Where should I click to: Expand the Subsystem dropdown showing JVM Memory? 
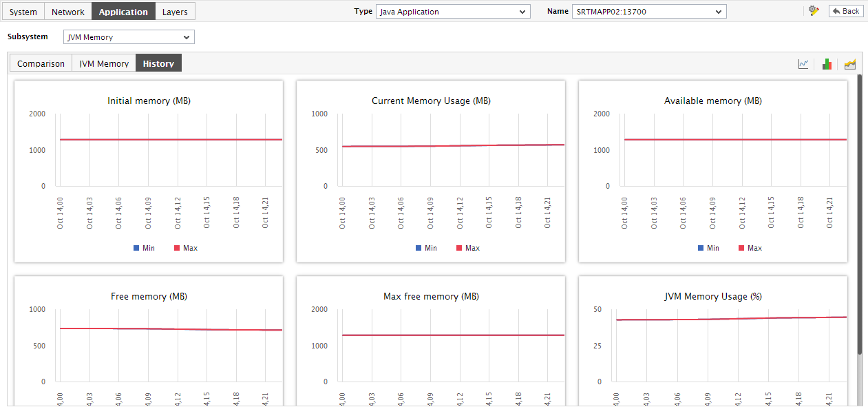tap(129, 37)
